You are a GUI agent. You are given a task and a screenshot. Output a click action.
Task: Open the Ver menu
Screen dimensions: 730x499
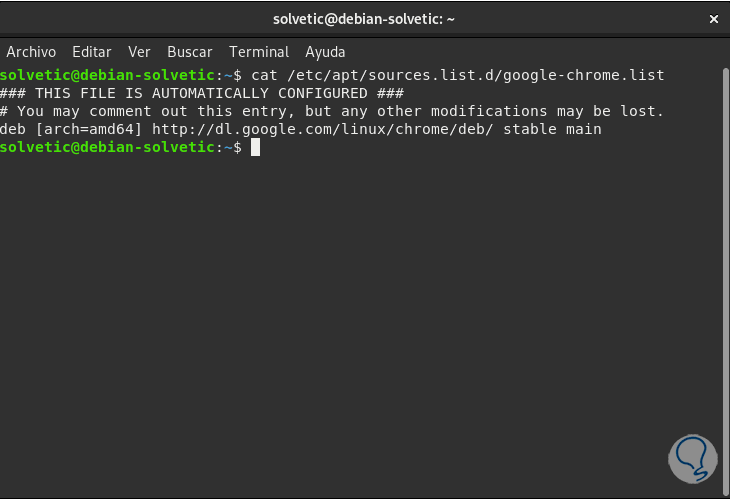[x=139, y=52]
